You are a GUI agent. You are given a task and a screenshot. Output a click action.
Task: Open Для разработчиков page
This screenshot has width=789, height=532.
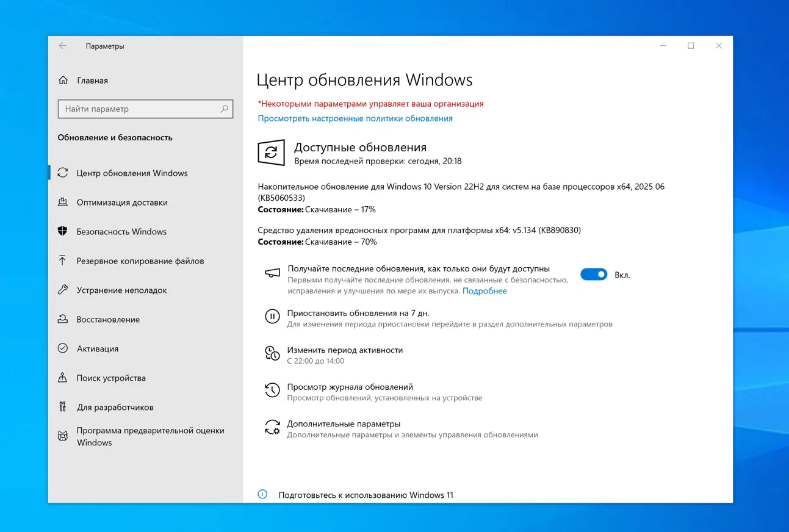coord(115,408)
